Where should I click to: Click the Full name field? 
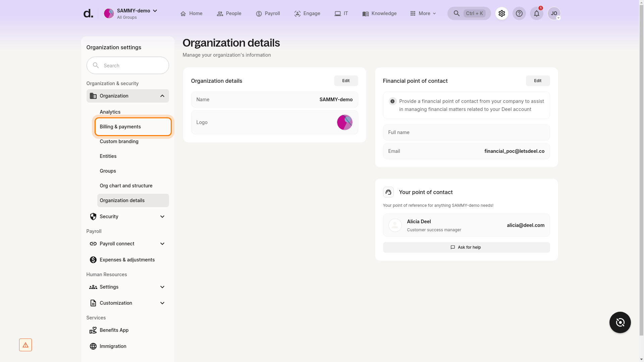point(466,132)
